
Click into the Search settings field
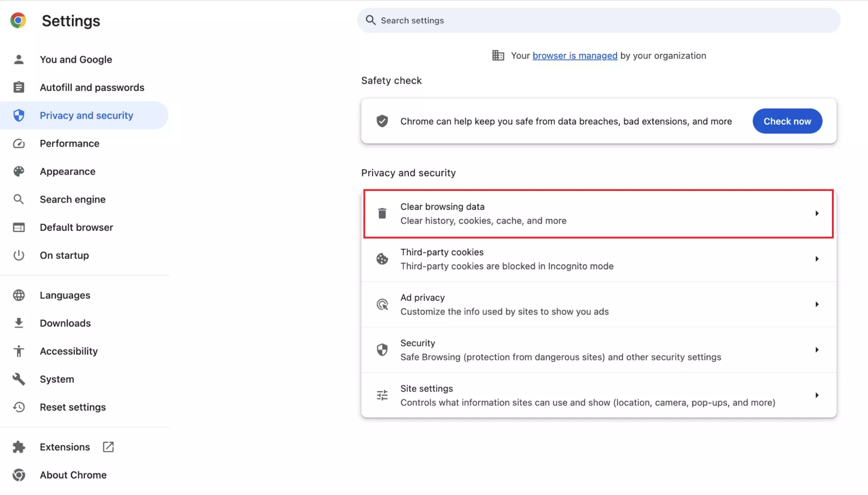(x=599, y=20)
